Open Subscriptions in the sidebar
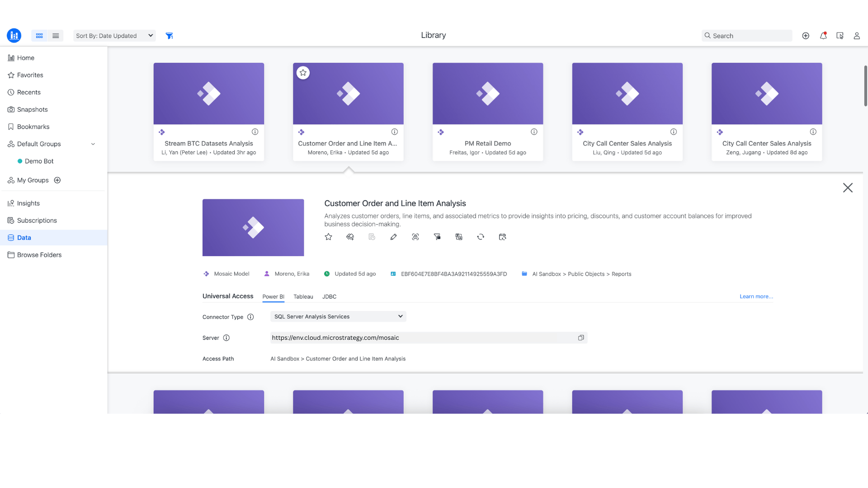 tap(37, 221)
